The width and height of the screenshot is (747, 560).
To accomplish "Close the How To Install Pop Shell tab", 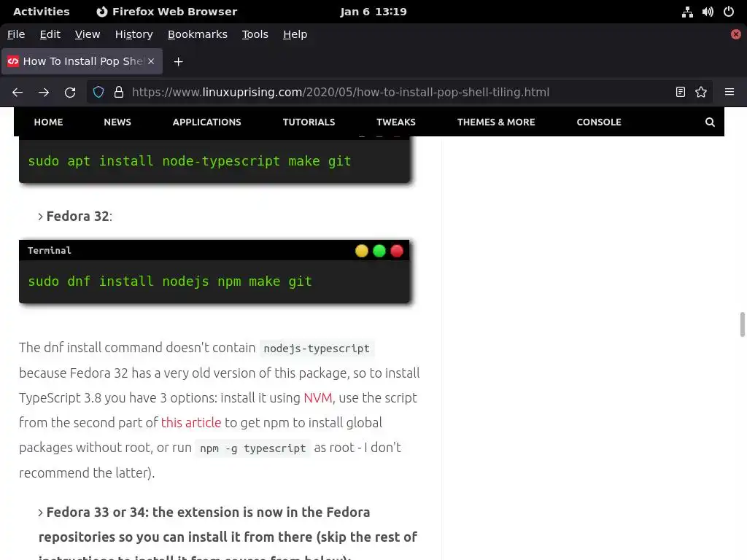I will coord(151,61).
